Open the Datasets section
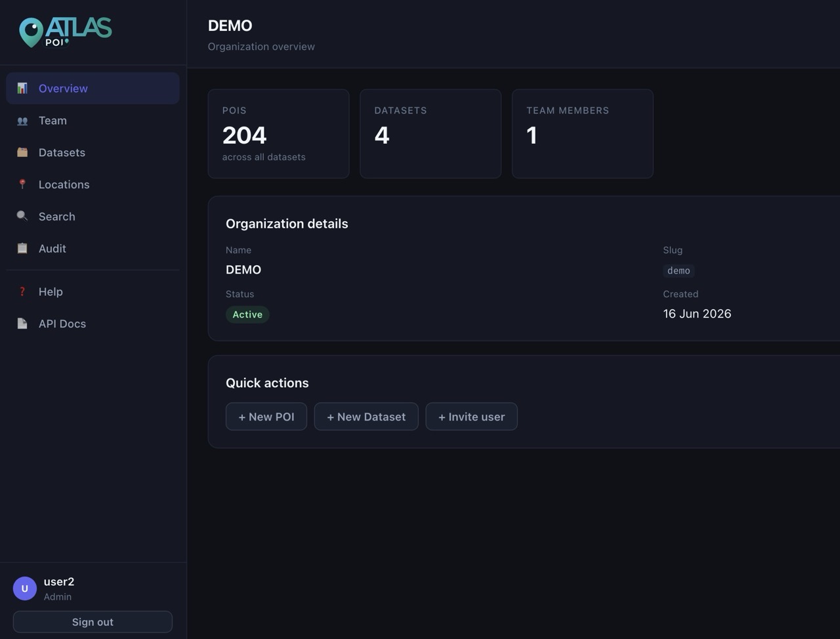 tap(93, 152)
